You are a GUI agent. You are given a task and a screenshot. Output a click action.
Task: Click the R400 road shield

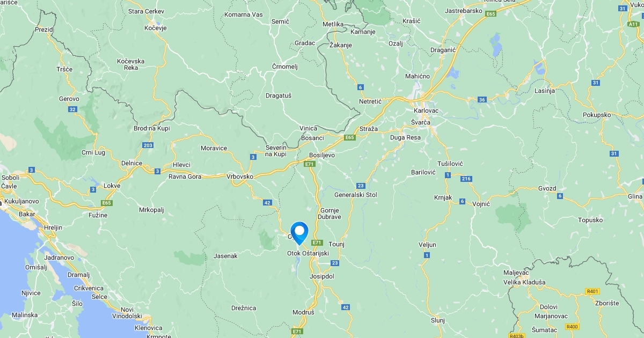[x=573, y=327]
